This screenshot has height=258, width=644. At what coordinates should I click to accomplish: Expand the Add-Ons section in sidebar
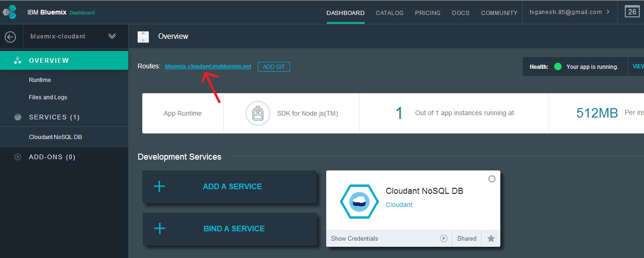pos(52,157)
